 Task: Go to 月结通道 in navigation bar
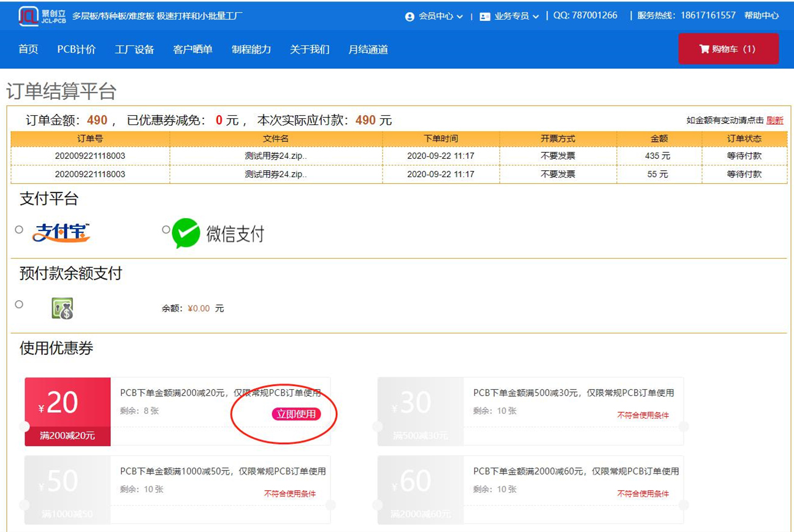(x=368, y=50)
